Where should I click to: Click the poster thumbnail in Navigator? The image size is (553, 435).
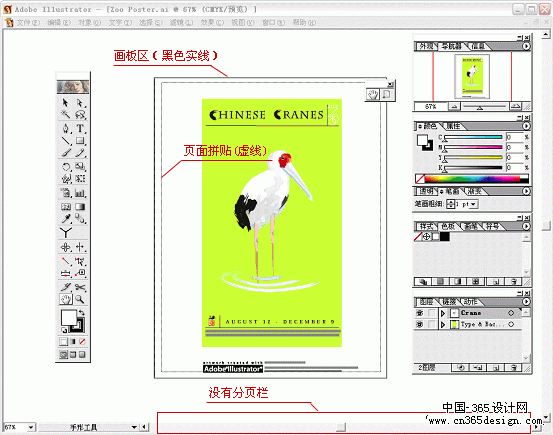pyautogui.click(x=472, y=76)
